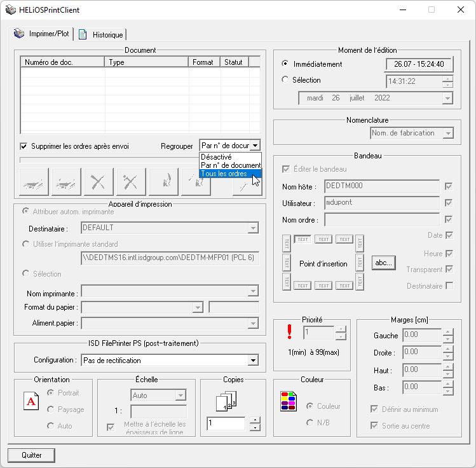Click the delete-all X with star button
The image size is (476, 468).
pos(131,182)
